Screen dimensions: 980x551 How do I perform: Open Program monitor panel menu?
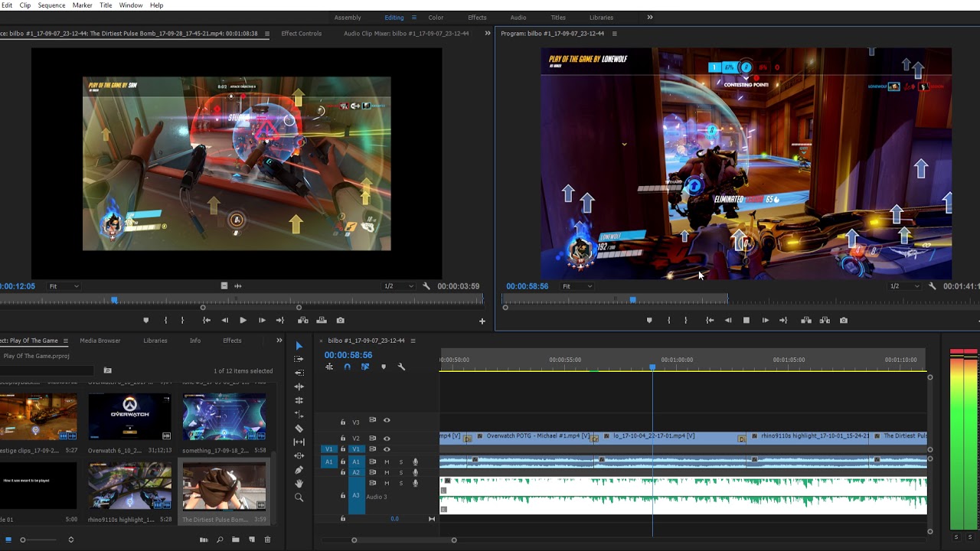614,34
